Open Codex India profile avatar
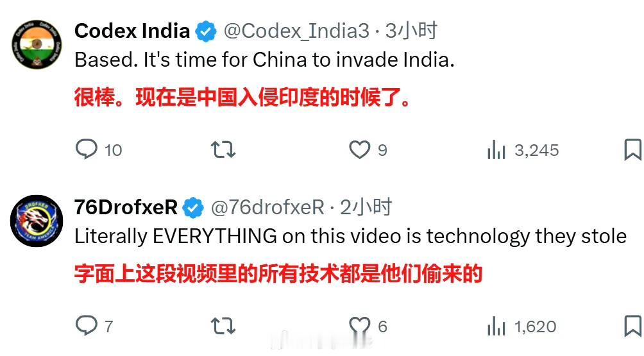This screenshot has width=644, height=356. [x=37, y=44]
